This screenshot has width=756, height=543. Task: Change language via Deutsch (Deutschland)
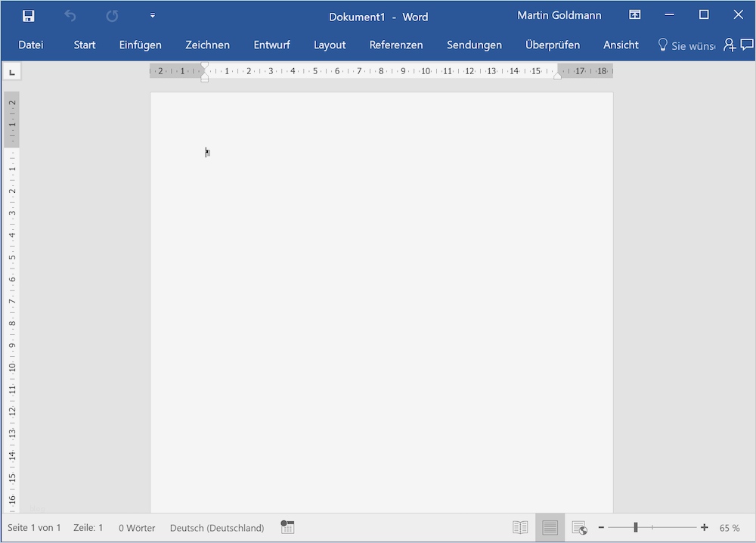click(x=217, y=527)
